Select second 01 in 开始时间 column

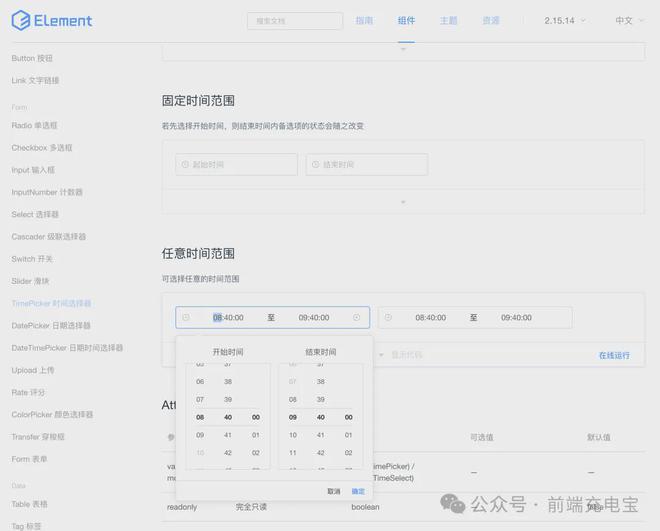click(x=255, y=435)
